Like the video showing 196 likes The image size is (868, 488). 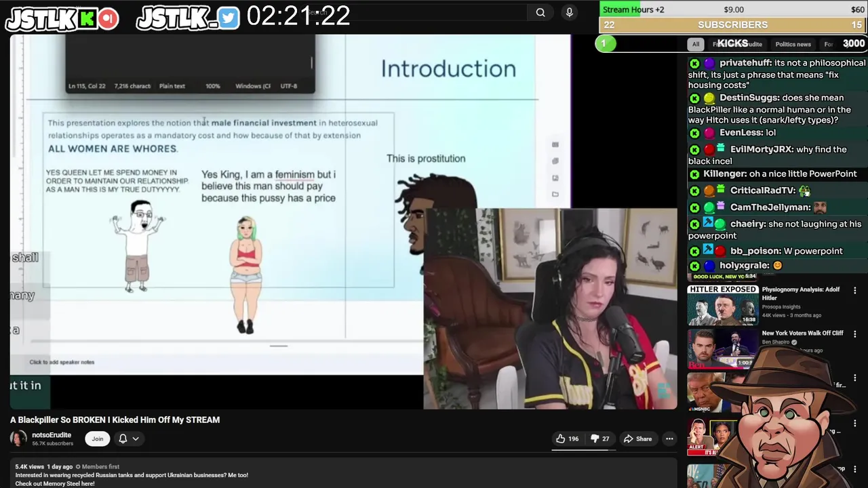coord(567,439)
